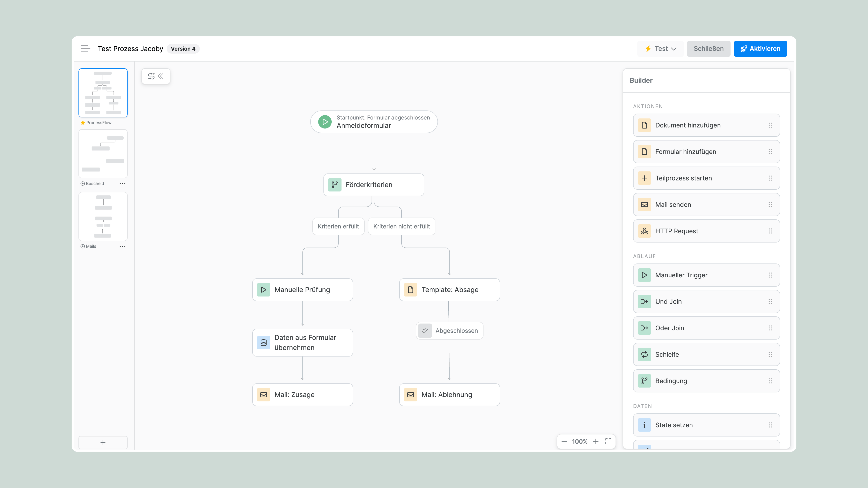868x488 pixels.
Task: Open the Test dropdown menu
Action: pyautogui.click(x=660, y=48)
